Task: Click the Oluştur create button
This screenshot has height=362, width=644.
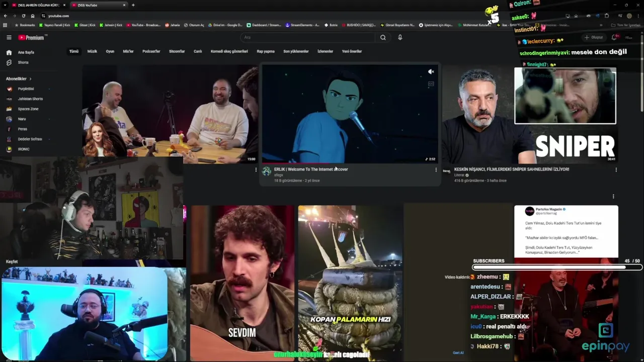Action: tap(594, 37)
